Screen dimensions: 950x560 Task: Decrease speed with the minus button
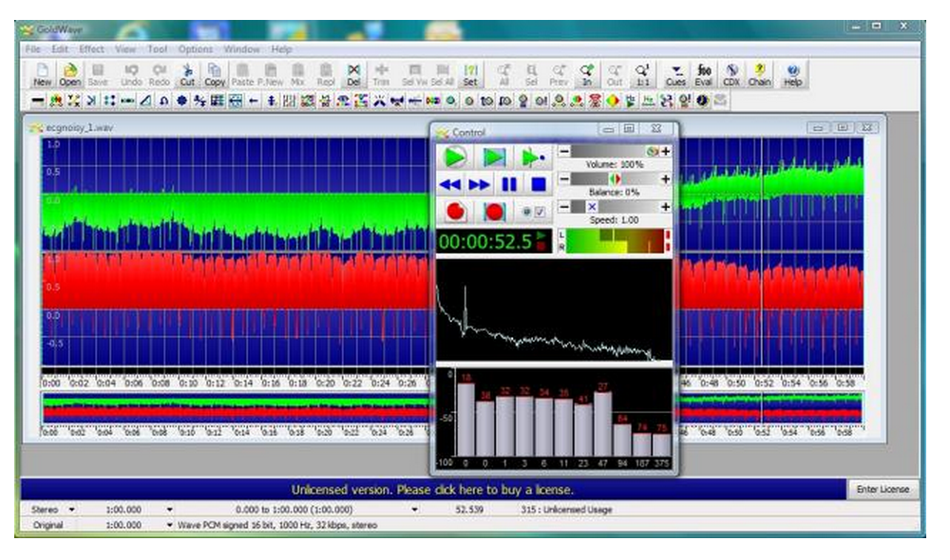pyautogui.click(x=563, y=207)
